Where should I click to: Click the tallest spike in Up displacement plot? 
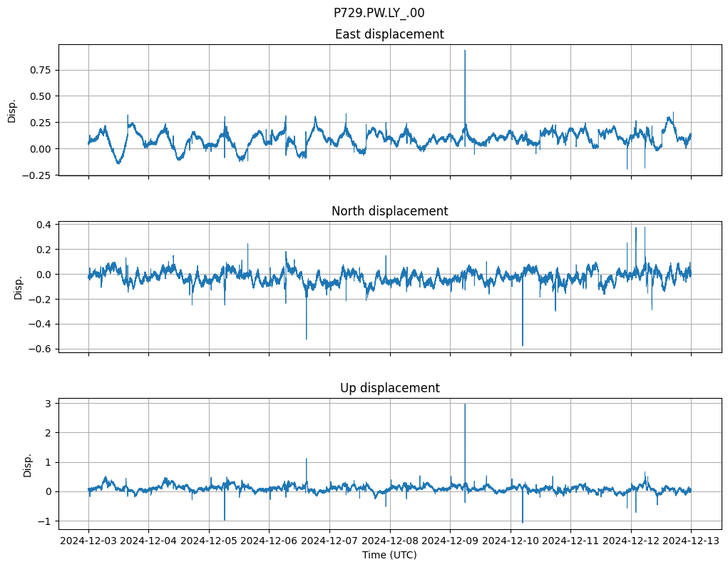(x=465, y=405)
